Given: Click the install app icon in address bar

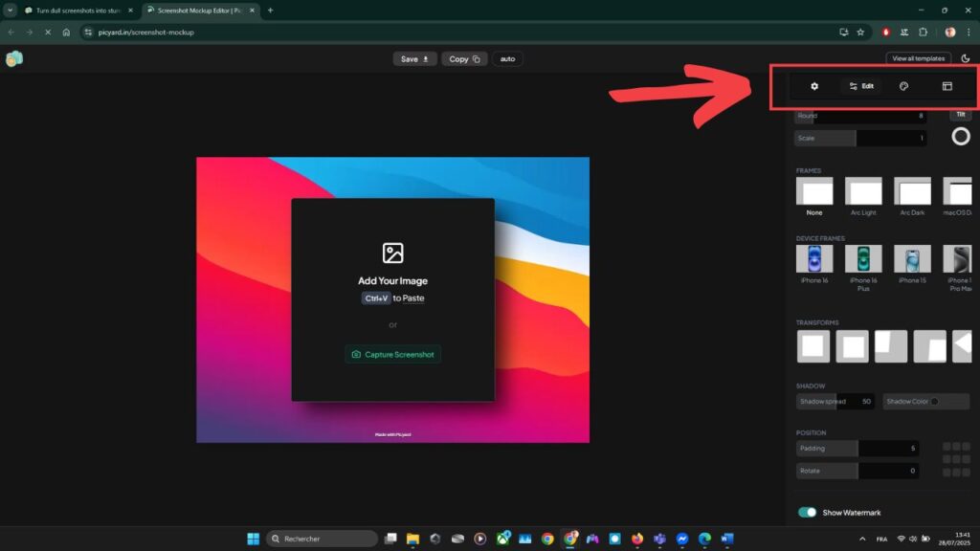Looking at the screenshot, I should tap(844, 33).
